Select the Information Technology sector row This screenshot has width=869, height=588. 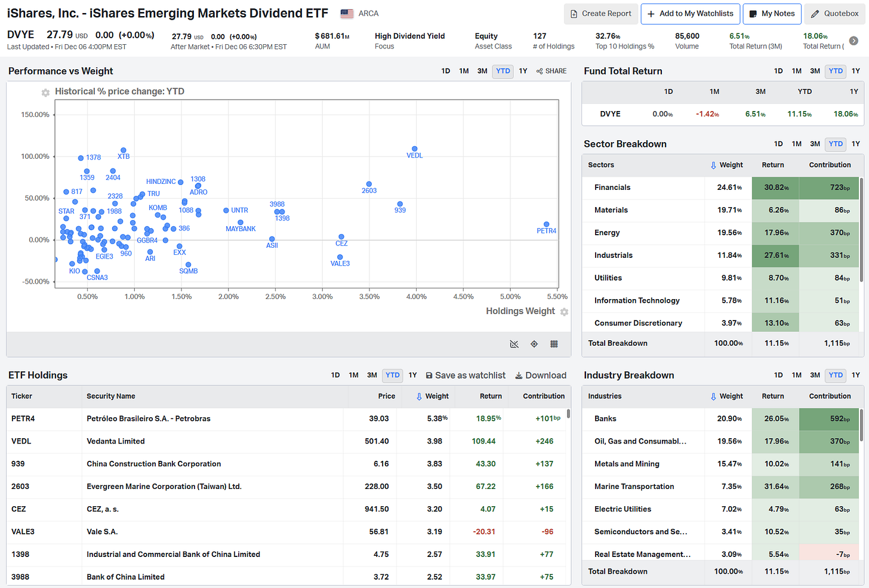(720, 301)
